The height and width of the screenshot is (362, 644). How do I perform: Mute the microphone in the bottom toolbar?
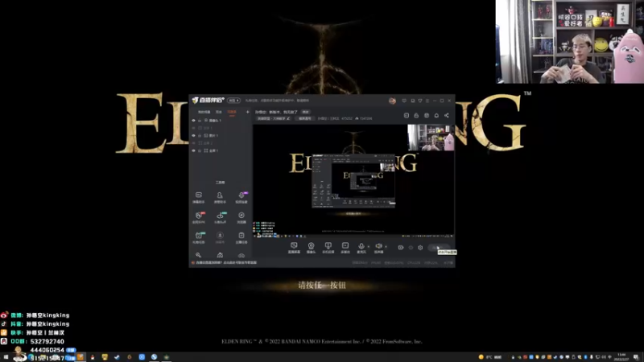pos(361,247)
